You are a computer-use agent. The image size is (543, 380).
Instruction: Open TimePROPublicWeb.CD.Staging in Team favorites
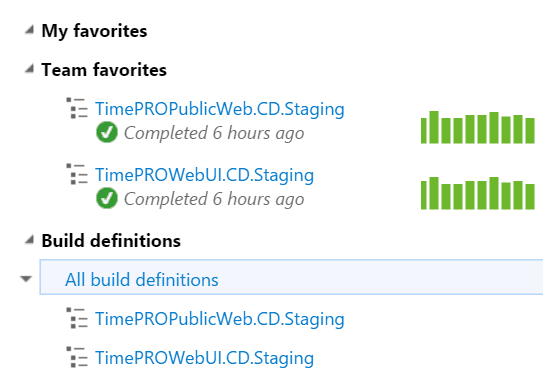tap(220, 109)
